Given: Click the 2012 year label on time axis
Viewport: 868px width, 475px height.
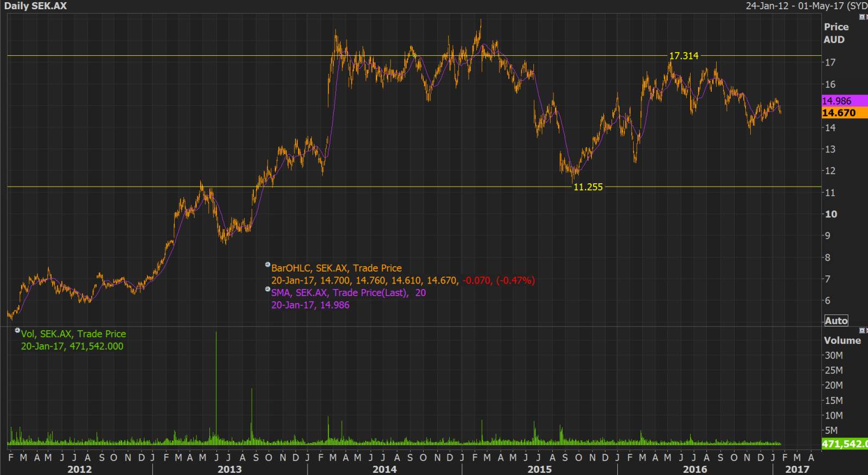Looking at the screenshot, I should pyautogui.click(x=80, y=469).
